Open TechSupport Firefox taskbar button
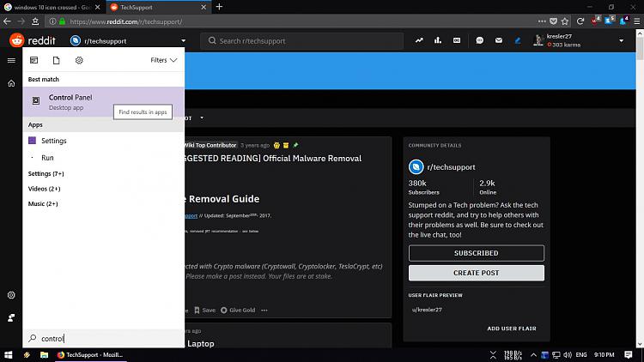The image size is (644, 362). tap(90, 355)
